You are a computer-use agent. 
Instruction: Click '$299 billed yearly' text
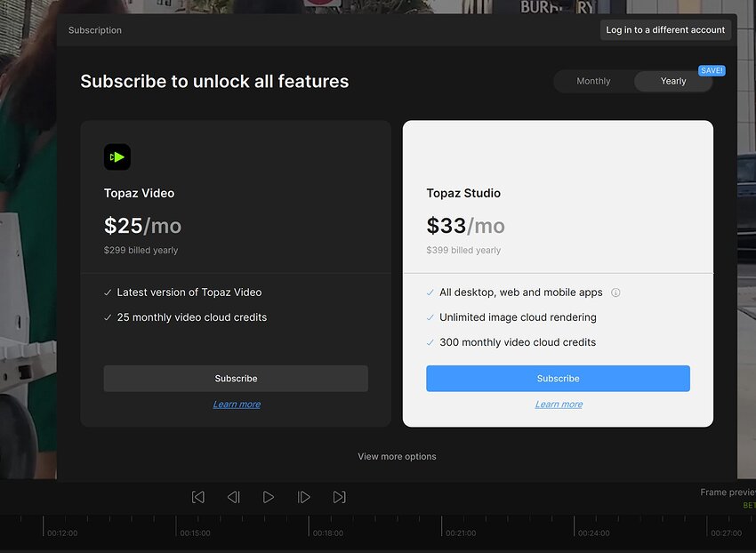click(x=141, y=250)
